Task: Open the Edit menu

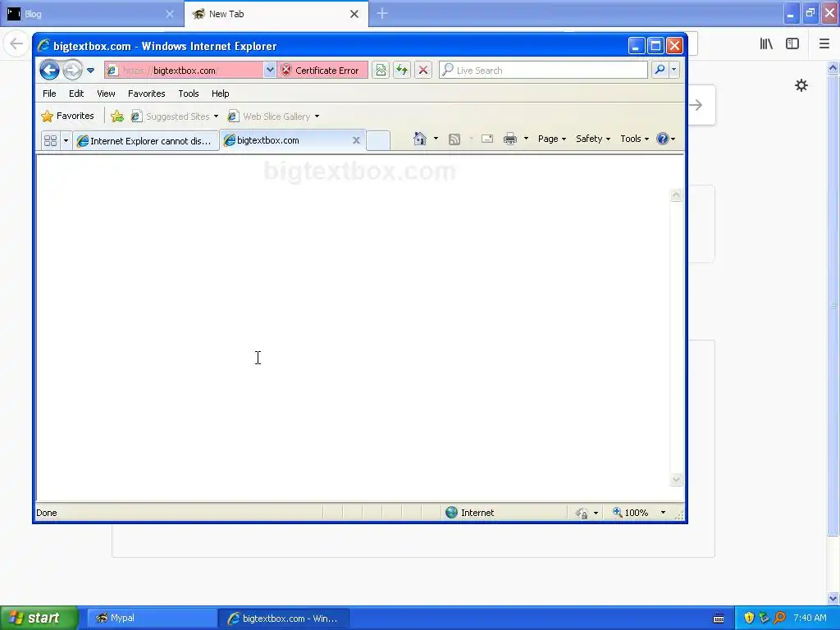Action: [x=76, y=94]
